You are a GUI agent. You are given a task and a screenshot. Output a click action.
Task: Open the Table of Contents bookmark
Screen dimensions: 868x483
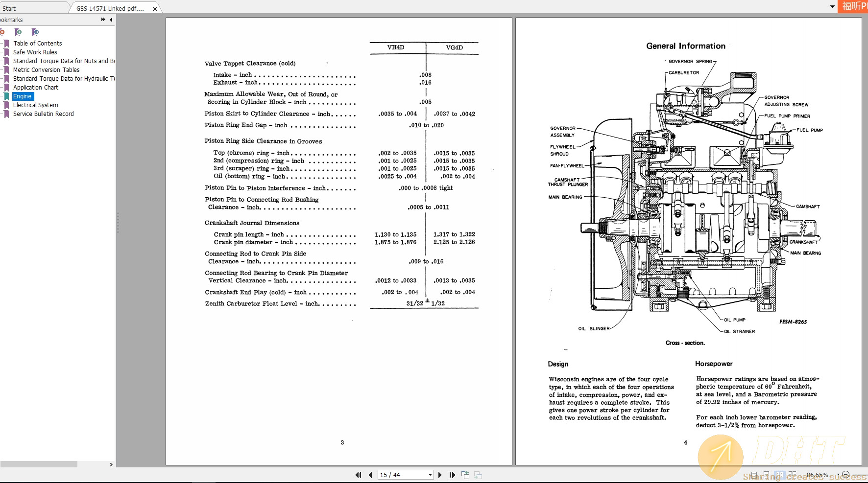(x=38, y=43)
